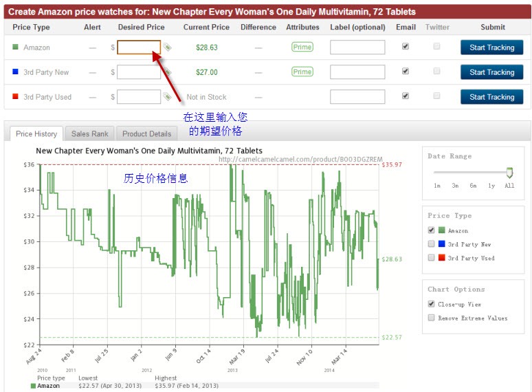This screenshot has height=392, width=532.
Task: Select 3m on the date range slider
Action: pos(455,186)
